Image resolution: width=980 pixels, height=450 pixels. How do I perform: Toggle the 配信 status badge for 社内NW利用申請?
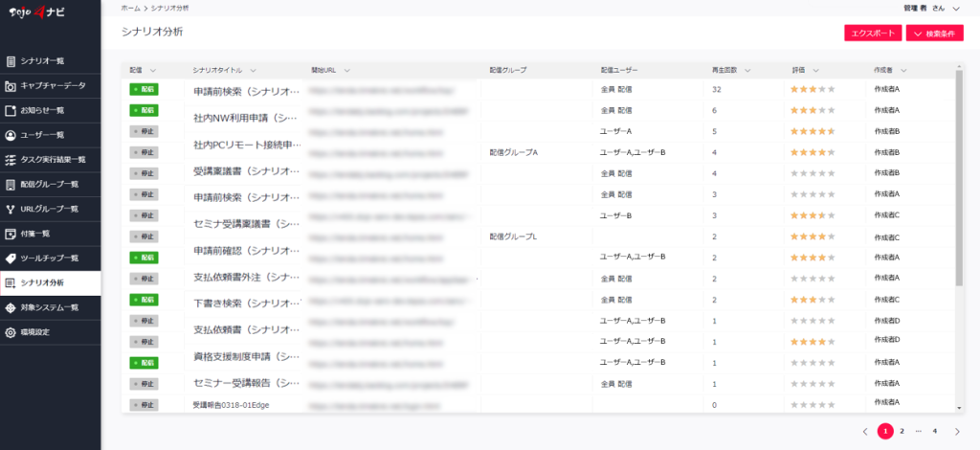[x=144, y=110]
